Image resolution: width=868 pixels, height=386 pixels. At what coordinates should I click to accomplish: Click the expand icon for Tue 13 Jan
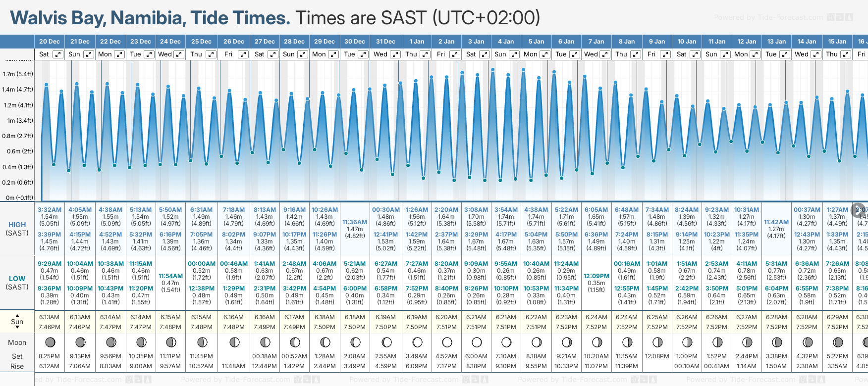coord(784,54)
